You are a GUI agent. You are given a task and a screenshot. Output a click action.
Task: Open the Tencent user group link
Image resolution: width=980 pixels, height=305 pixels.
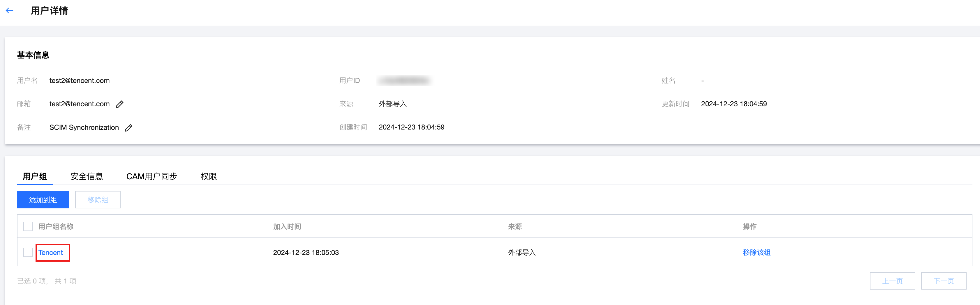coord(51,253)
